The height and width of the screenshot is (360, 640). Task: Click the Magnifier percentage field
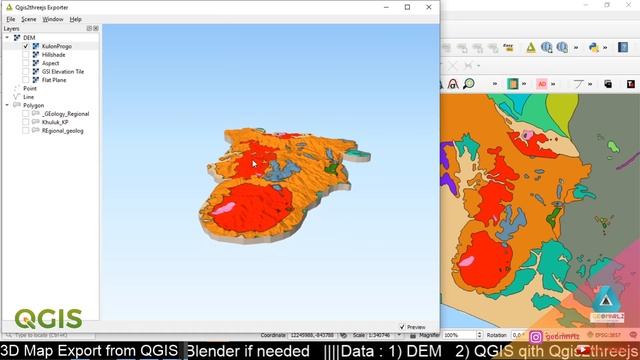pyautogui.click(x=459, y=335)
